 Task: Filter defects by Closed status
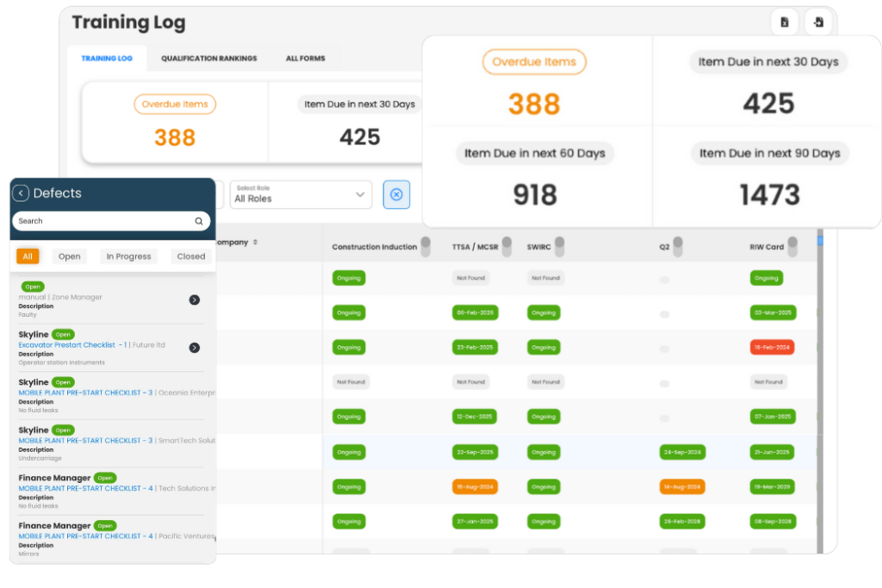pos(190,256)
